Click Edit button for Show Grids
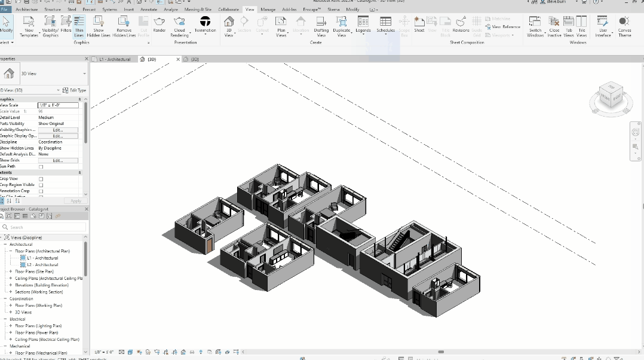 [58, 160]
